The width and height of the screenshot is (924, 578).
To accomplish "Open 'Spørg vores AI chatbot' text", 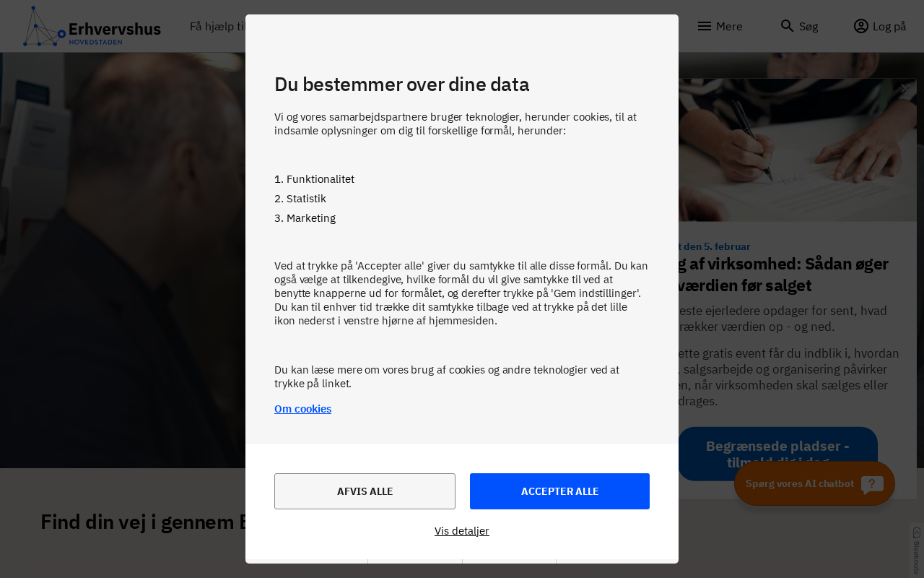I will pos(800,484).
